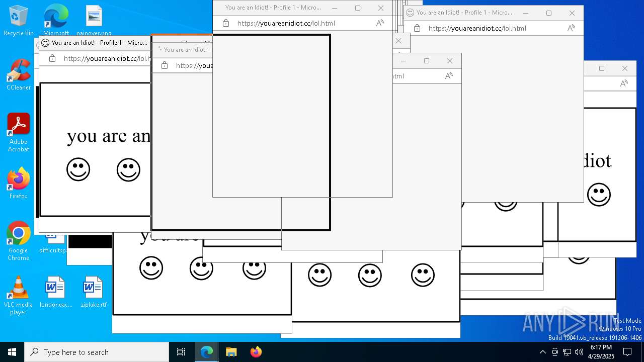Open the Firefox desktop shortcut
Screen dimensions: 644x362
19,184
